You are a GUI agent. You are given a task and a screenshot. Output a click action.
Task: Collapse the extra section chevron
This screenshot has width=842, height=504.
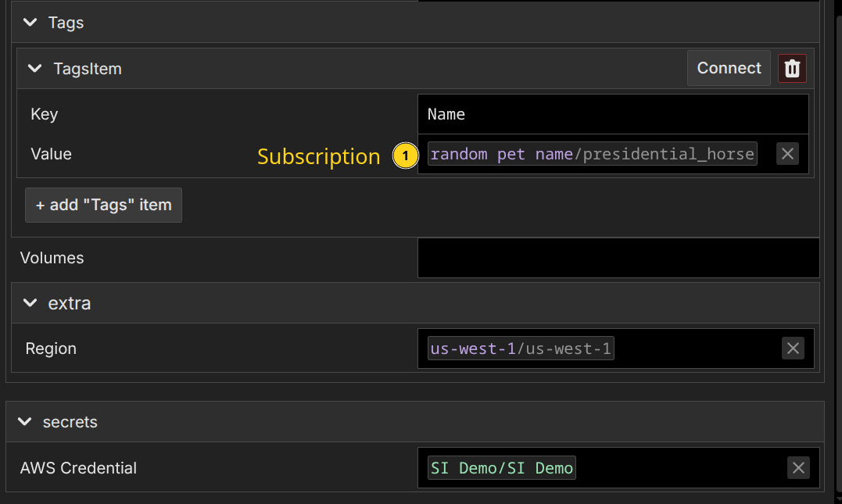tap(30, 303)
